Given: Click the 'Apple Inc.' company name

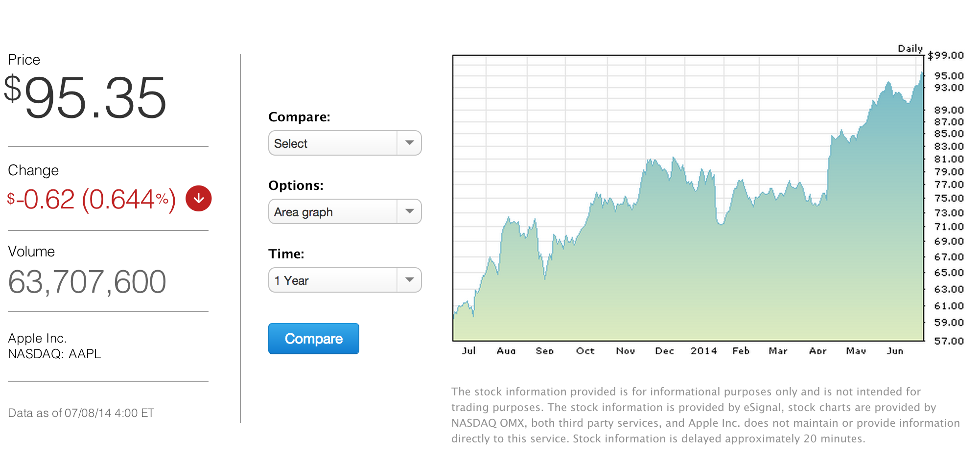Looking at the screenshot, I should coord(37,338).
